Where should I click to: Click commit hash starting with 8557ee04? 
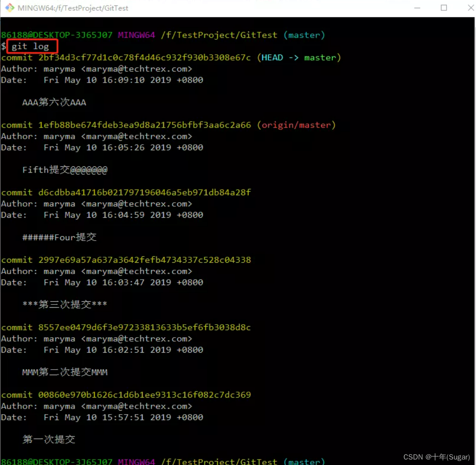[x=144, y=327]
